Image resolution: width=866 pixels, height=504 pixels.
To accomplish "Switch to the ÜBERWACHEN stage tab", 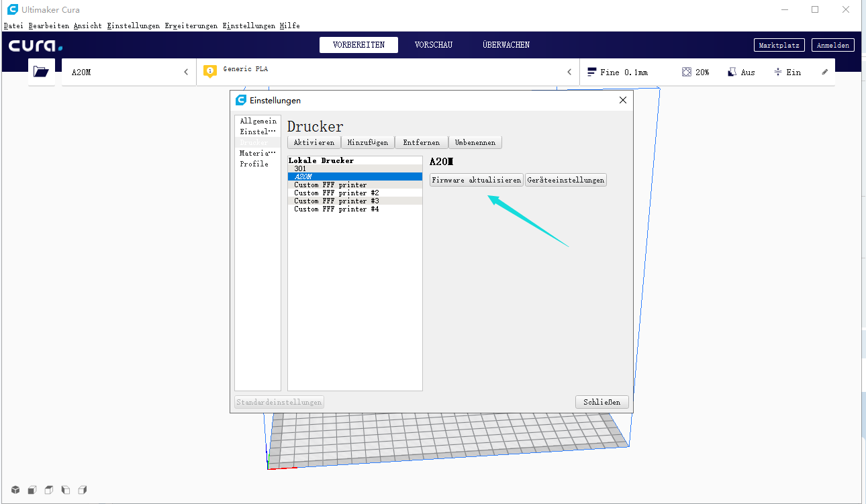I will point(506,45).
